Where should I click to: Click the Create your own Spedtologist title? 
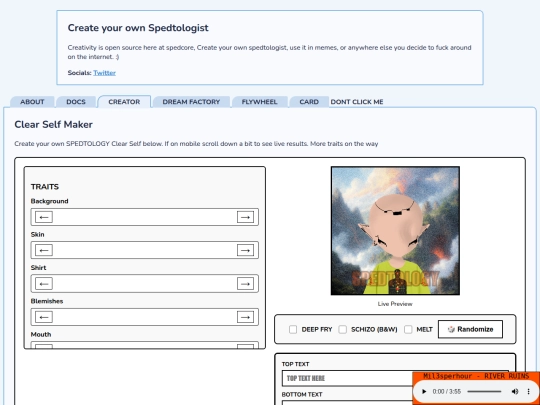pos(138,28)
